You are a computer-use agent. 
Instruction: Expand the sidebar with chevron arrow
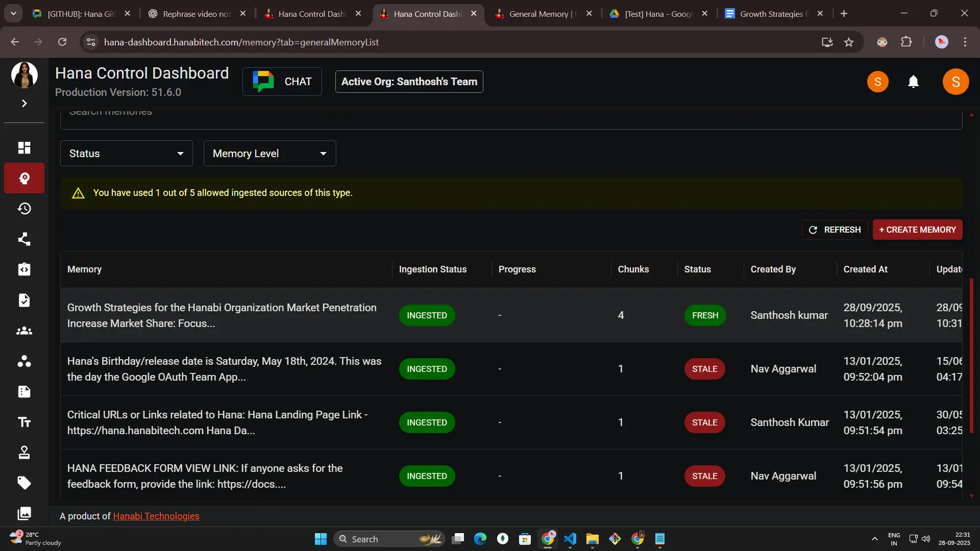24,104
